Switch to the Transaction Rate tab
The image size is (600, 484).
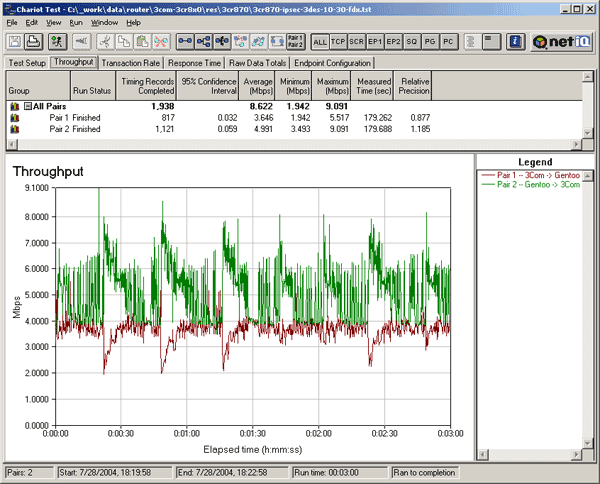pos(132,62)
